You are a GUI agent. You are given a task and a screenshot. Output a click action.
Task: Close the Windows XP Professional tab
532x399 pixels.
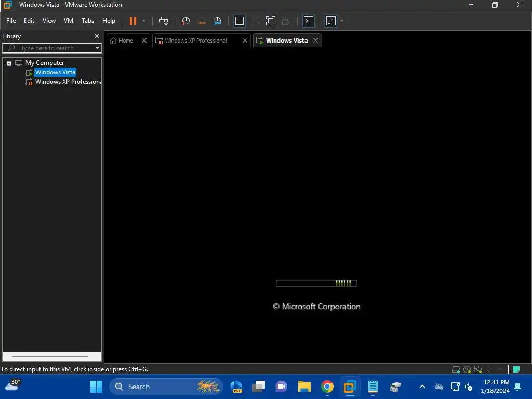pyautogui.click(x=245, y=41)
